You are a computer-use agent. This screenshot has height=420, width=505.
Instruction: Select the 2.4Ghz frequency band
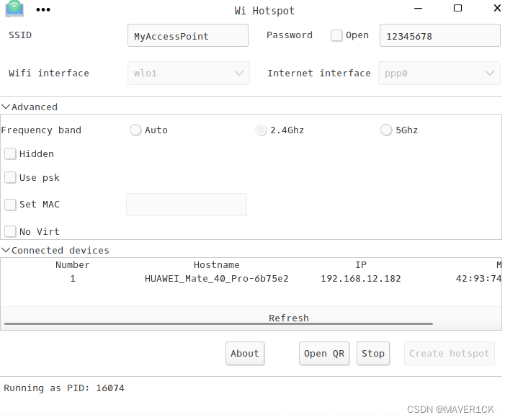coord(261,130)
